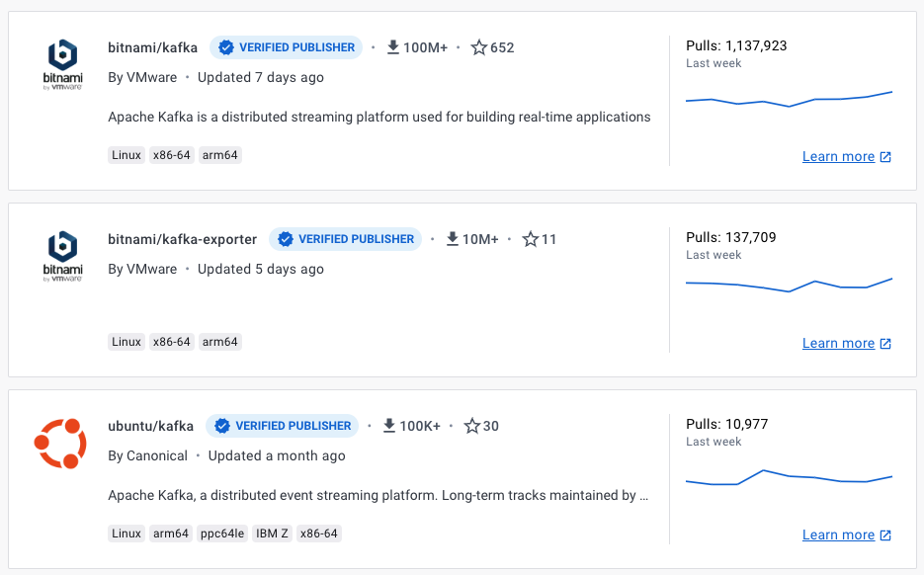Click the arm64 tag on the ubuntu/kafka card
Viewport: 924px width, 575px height.
pos(171,534)
